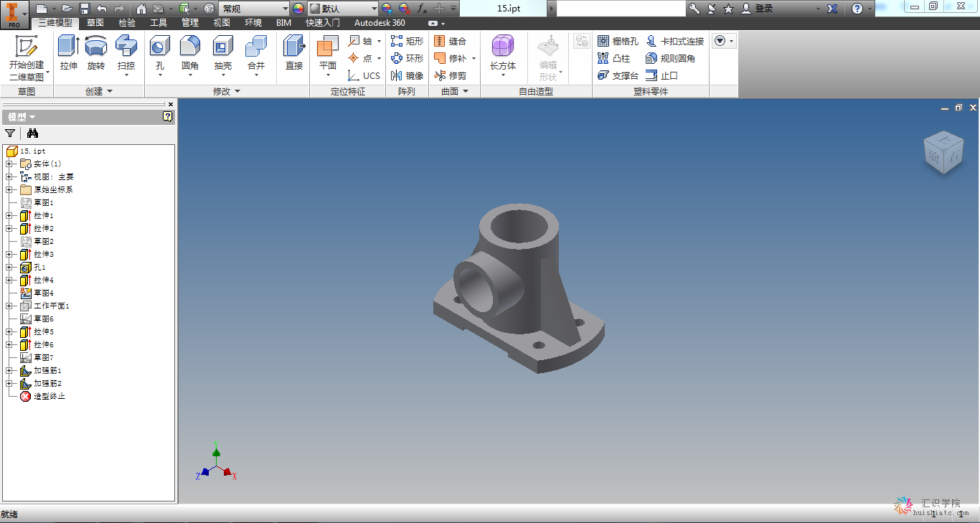The height and width of the screenshot is (523, 980).
Task: Open the 默认 appearance dropdown
Action: 374,9
